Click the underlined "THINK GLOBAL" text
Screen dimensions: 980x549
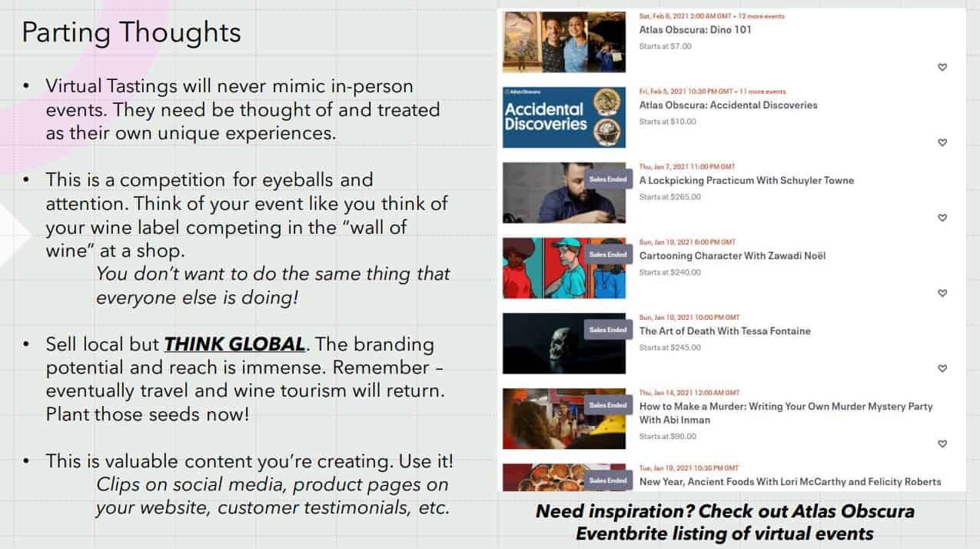235,344
